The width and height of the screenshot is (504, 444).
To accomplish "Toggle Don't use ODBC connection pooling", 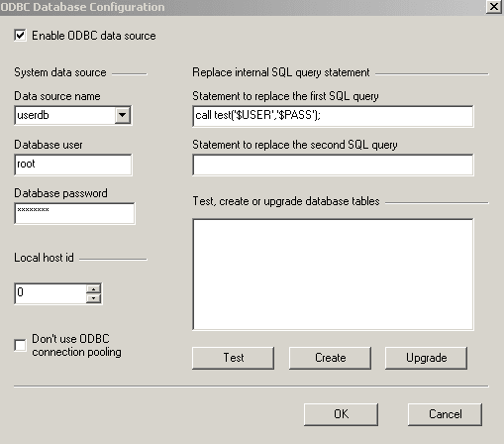I will tap(20, 345).
